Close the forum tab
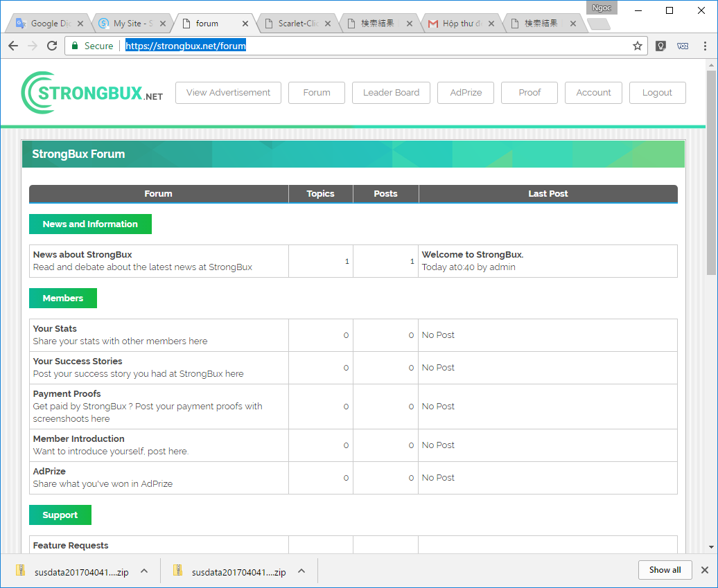This screenshot has height=588, width=718. [x=245, y=24]
